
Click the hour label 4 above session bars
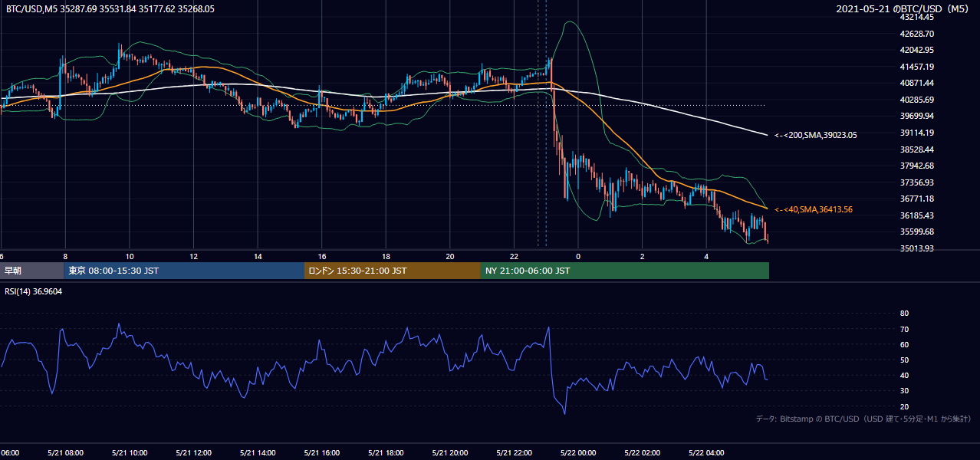706,257
